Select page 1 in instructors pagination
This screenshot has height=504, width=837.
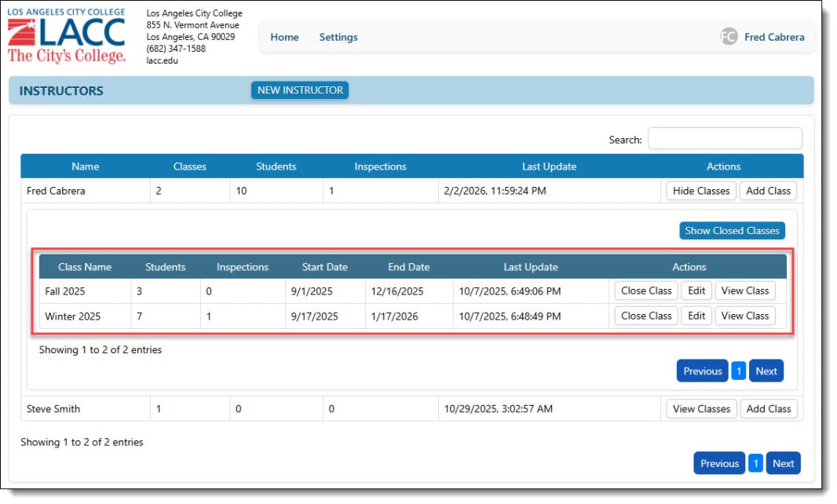click(x=755, y=463)
